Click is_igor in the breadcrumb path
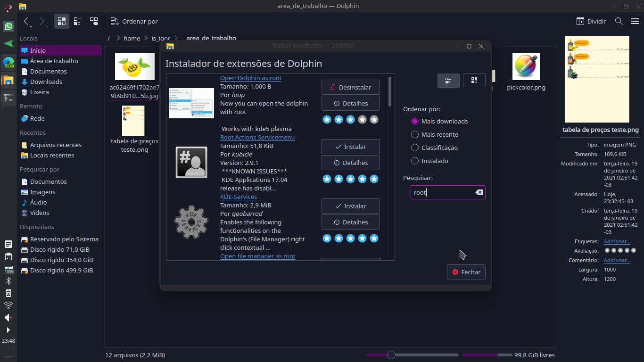This screenshot has height=362, width=644. click(161, 38)
